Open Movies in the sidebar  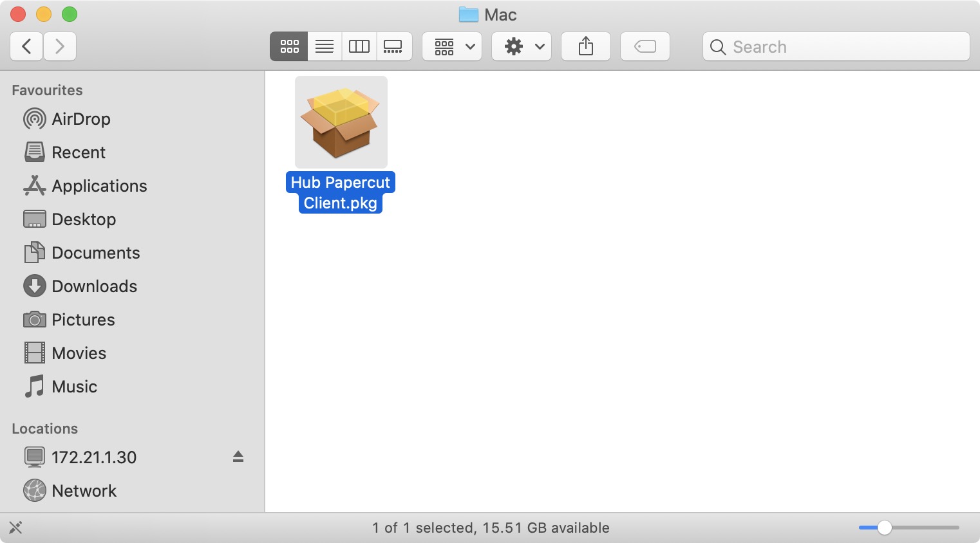[x=132, y=353]
